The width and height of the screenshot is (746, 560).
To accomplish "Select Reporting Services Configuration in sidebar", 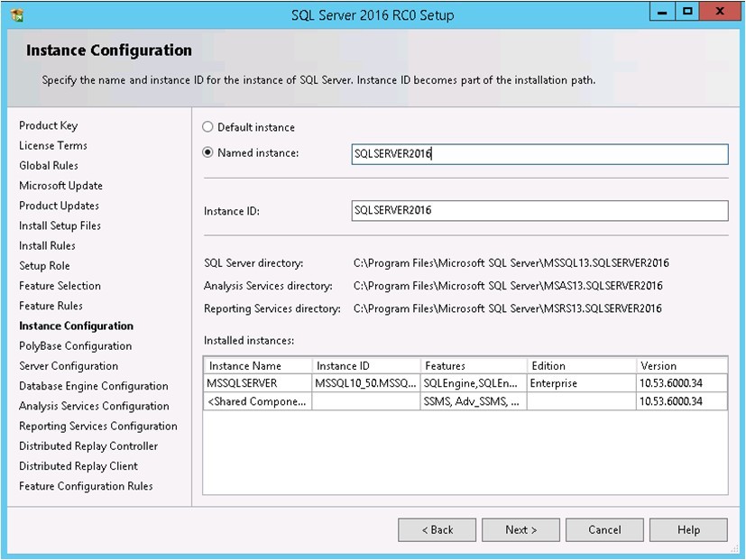I will (x=98, y=426).
